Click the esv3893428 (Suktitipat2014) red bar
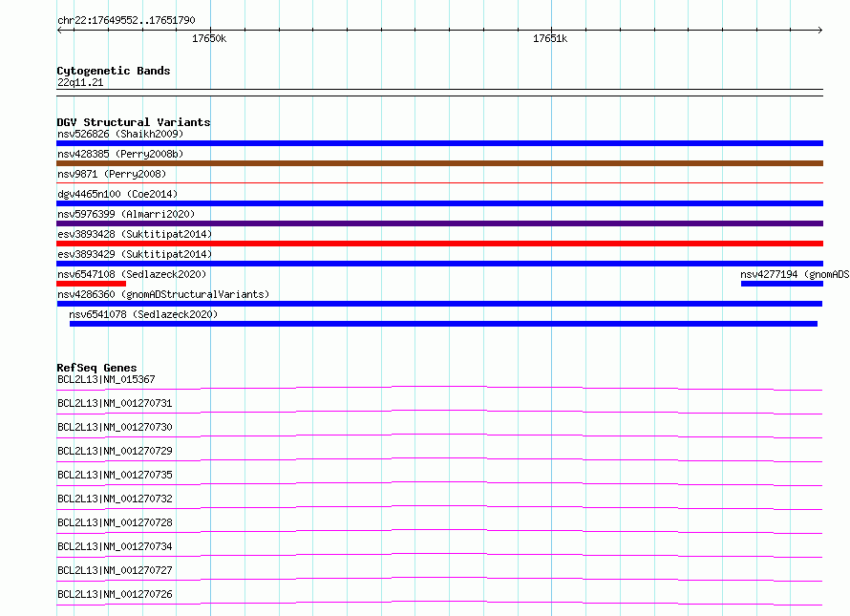850x616 pixels. 439,244
